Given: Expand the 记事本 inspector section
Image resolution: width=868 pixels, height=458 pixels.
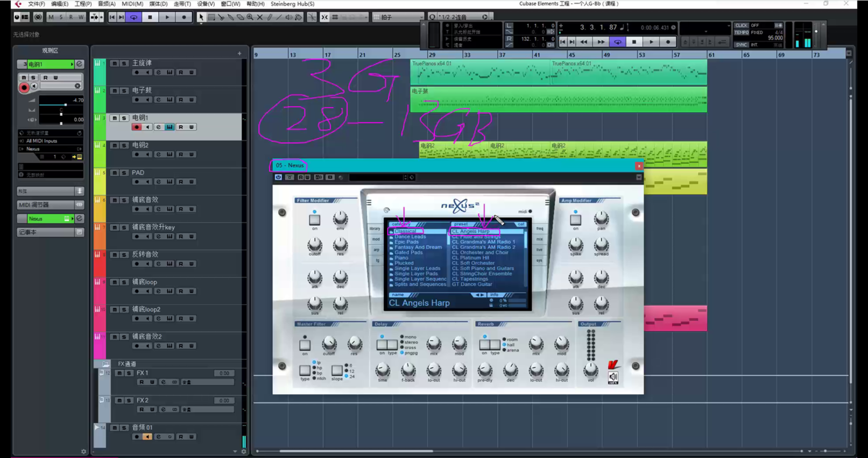Looking at the screenshot, I should point(50,232).
